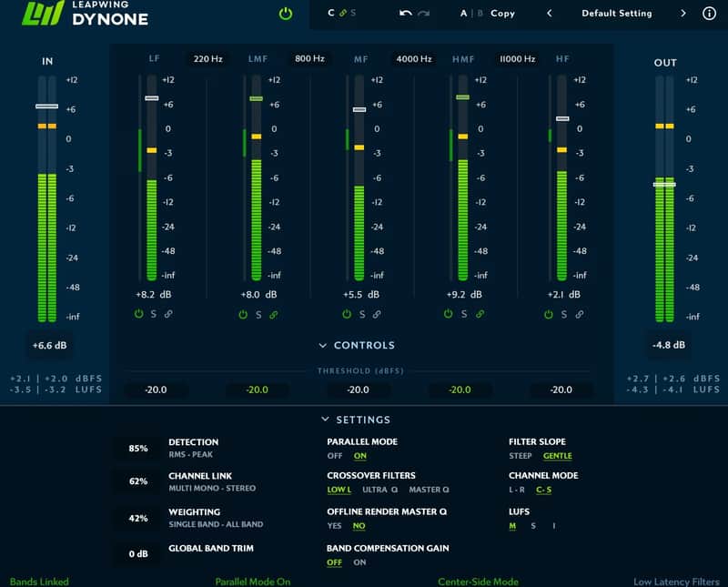Go to next preset with right arrow
Image resolution: width=728 pixels, height=587 pixels.
point(683,13)
